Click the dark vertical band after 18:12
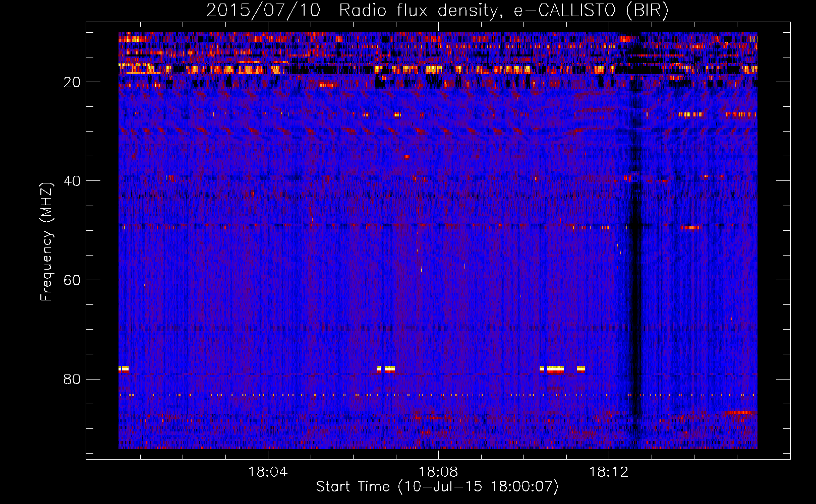The image size is (816, 504). pos(635,241)
